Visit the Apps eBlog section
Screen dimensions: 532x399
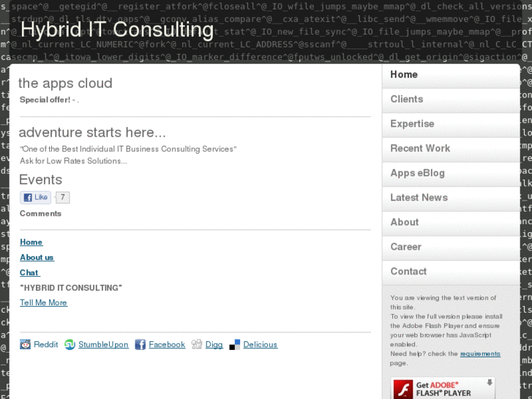tap(417, 173)
